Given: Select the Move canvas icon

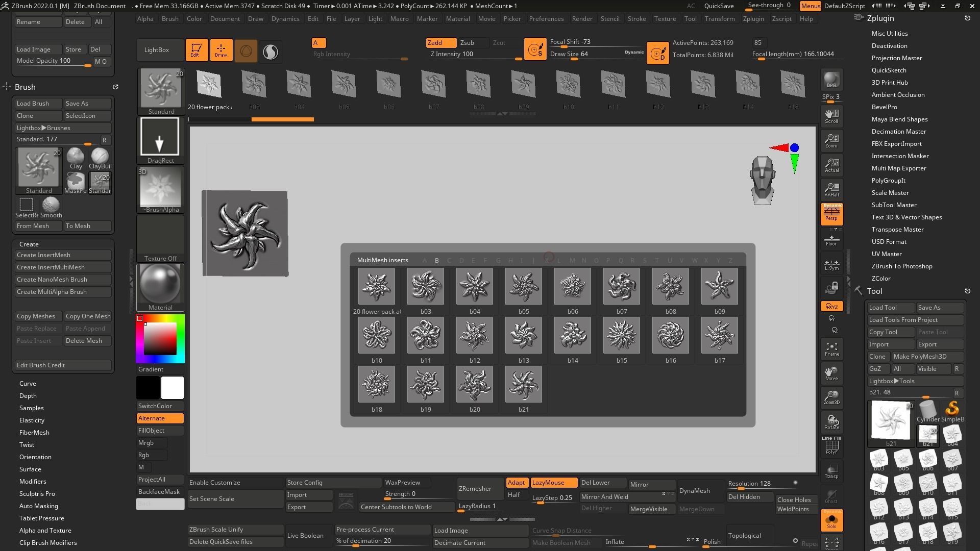Looking at the screenshot, I should pos(831,373).
